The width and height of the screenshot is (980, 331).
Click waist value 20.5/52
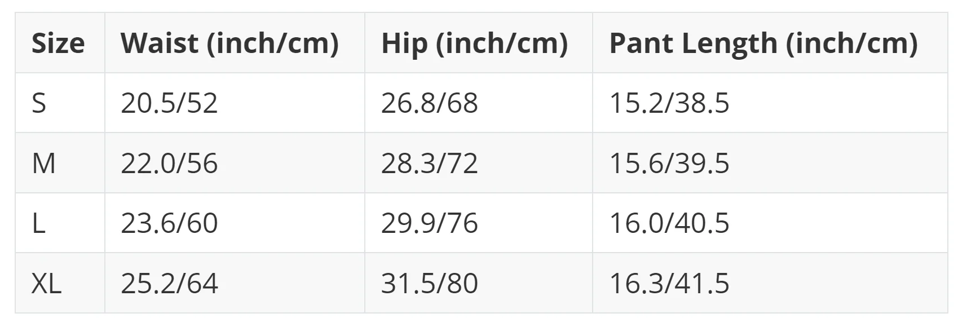pos(169,103)
